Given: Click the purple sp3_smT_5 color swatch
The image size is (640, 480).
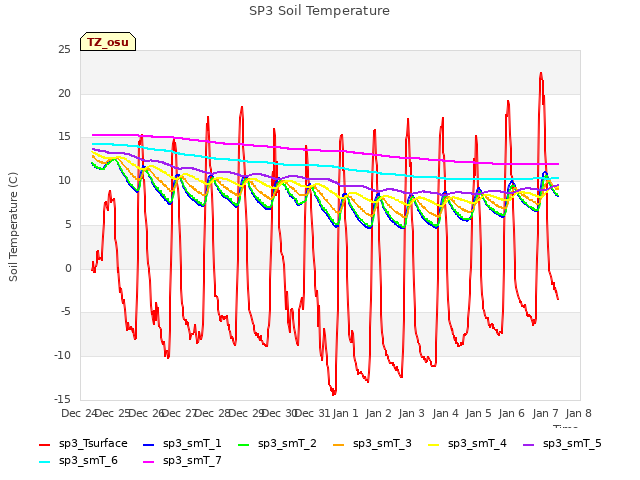Looking at the screenshot, I should coord(529,444).
